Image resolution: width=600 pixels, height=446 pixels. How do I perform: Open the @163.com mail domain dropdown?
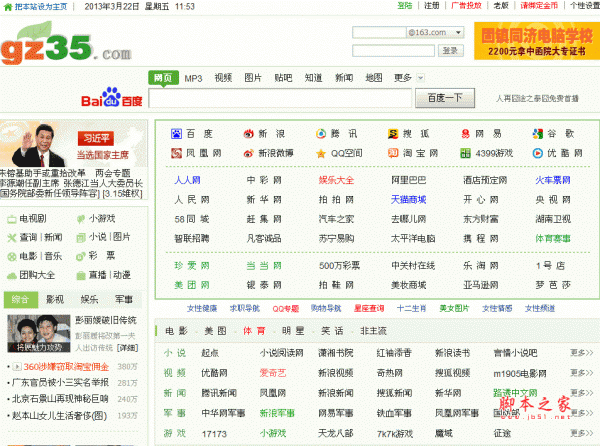coord(458,33)
